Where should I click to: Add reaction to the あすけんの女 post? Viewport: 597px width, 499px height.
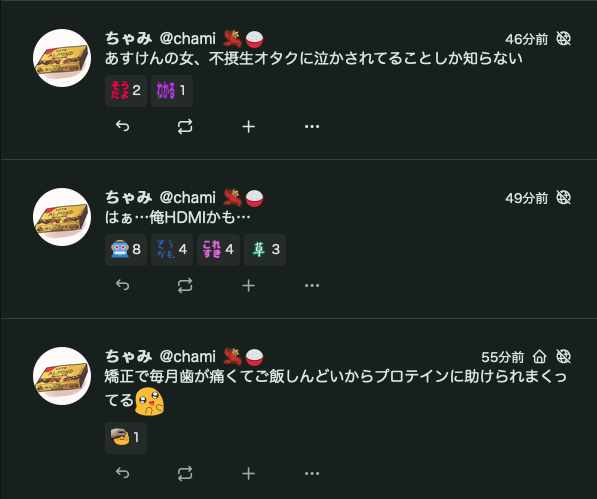(x=249, y=126)
